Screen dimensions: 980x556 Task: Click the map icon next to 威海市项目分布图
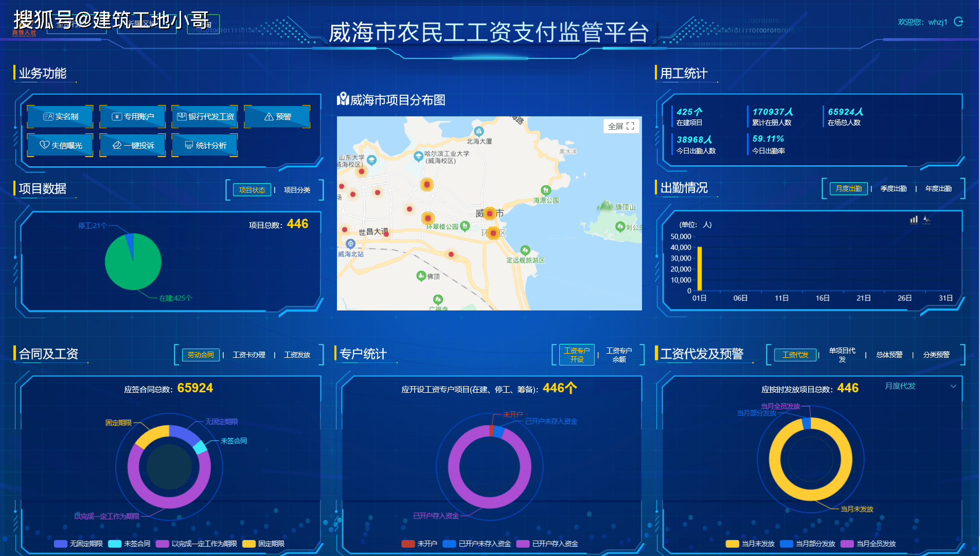click(343, 99)
